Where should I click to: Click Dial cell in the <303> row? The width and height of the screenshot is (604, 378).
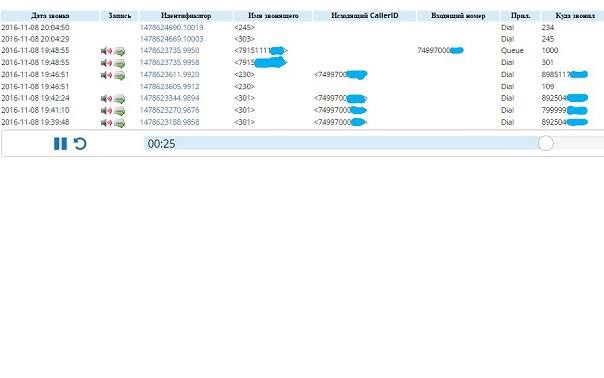click(x=508, y=39)
